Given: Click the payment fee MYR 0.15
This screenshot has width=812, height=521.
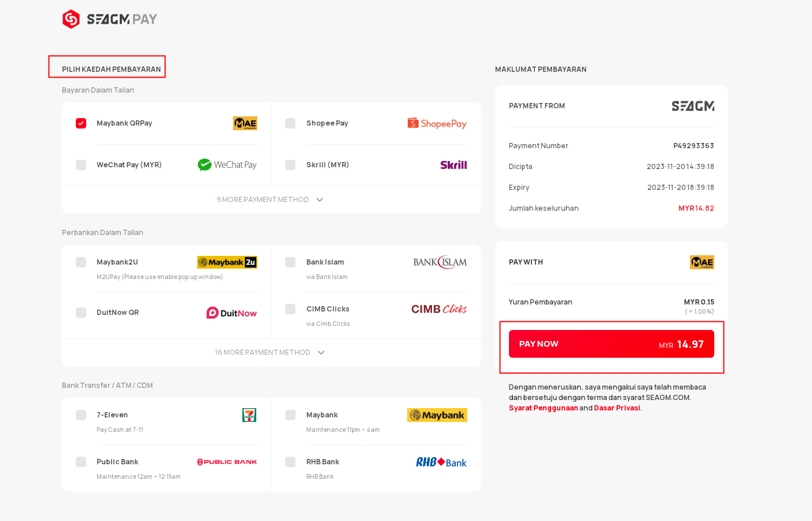Looking at the screenshot, I should pyautogui.click(x=699, y=302).
